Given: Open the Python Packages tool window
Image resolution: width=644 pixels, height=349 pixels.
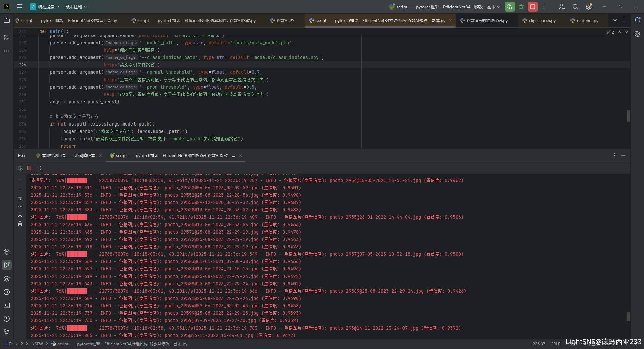Looking at the screenshot, I should [x=6, y=279].
